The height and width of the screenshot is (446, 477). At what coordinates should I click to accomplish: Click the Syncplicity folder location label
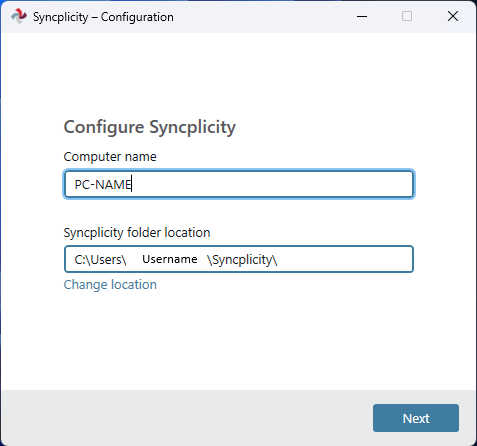click(137, 233)
